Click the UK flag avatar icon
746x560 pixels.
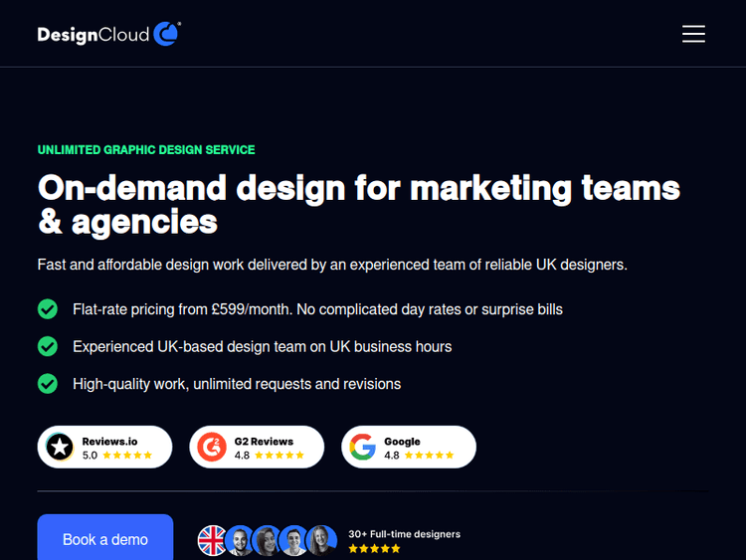pos(212,540)
